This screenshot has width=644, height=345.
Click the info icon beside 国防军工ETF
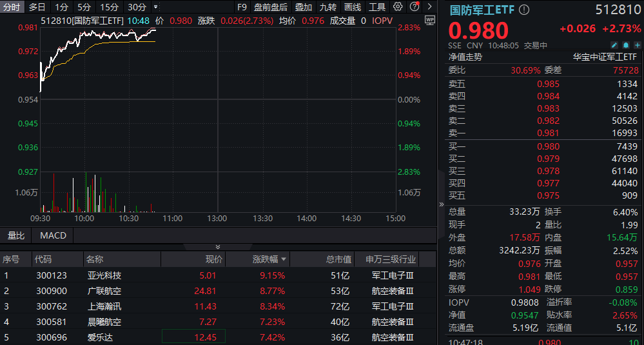[524, 10]
